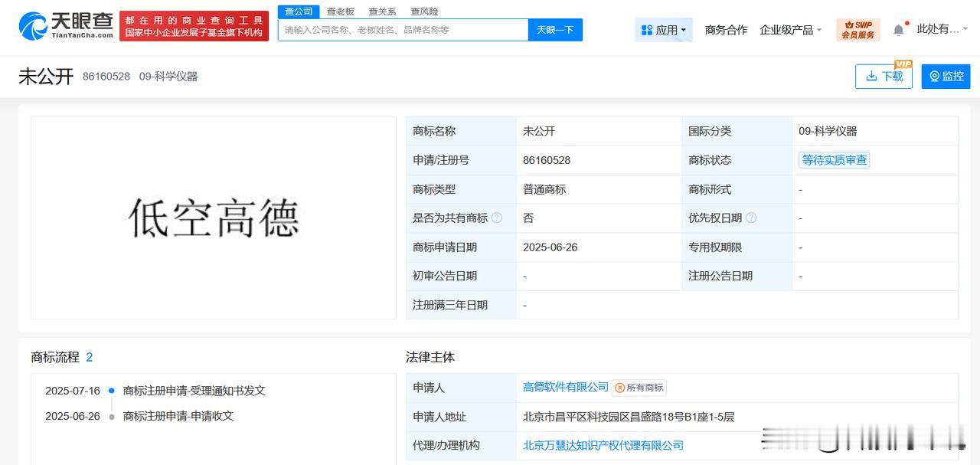Click the 普通商标 trademark type value

[544, 189]
